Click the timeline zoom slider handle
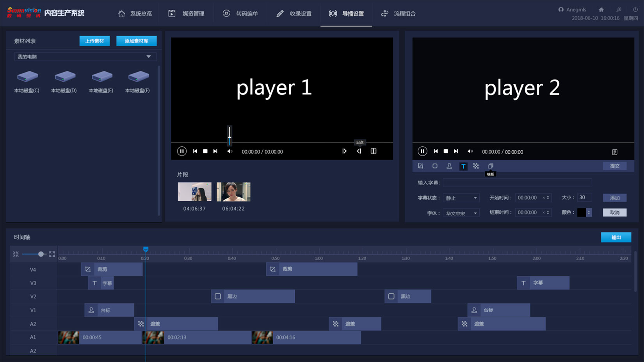Viewport: 644px width, 362px height. point(41,254)
